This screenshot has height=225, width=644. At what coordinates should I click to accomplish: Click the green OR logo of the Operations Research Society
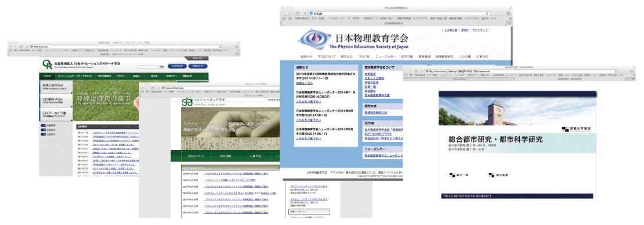coord(47,65)
